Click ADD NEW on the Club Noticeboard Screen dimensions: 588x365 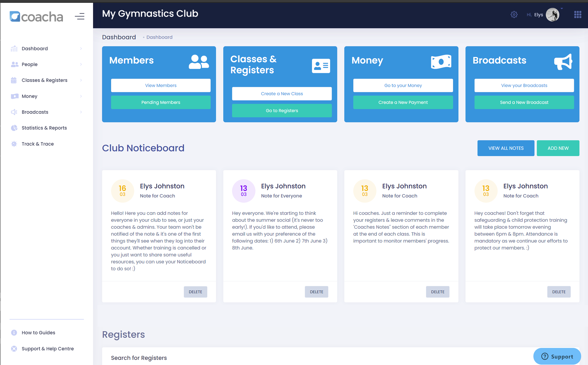[558, 148]
